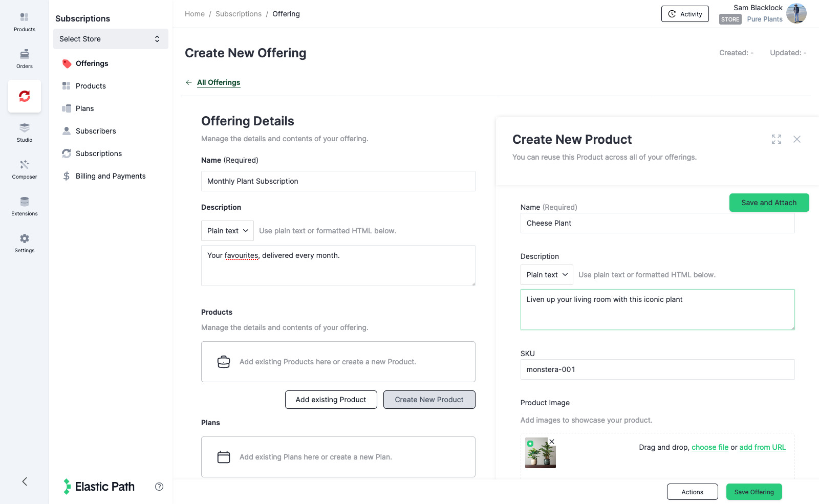Open product description Plain text format dropdown
Viewport: 819px width, 504px height.
tap(547, 275)
